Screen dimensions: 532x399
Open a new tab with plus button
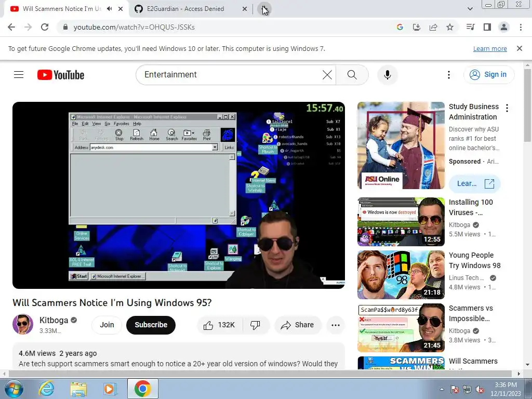click(x=264, y=9)
